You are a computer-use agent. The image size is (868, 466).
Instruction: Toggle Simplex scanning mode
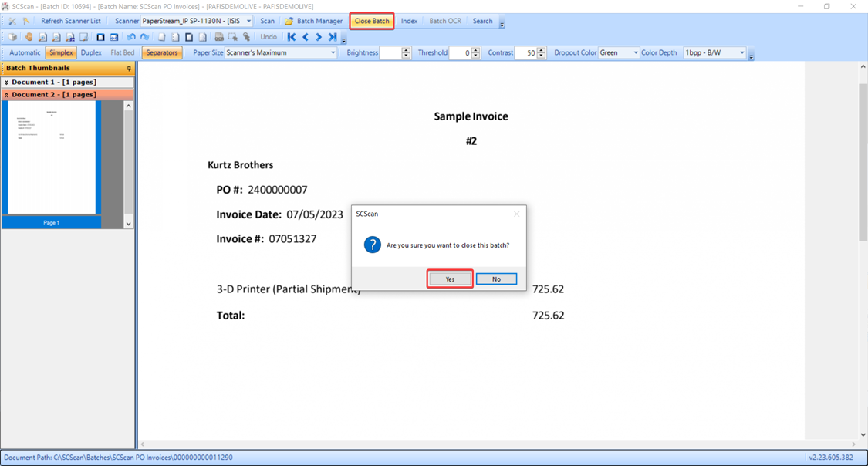[61, 53]
